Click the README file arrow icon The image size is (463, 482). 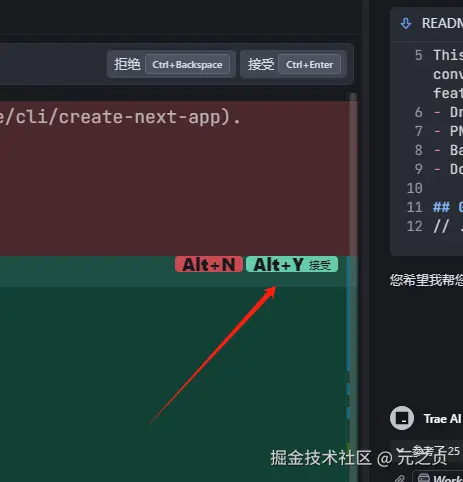[x=406, y=23]
